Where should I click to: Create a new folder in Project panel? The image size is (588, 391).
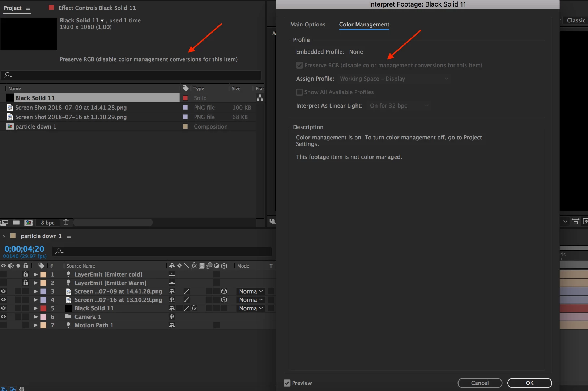click(x=16, y=223)
